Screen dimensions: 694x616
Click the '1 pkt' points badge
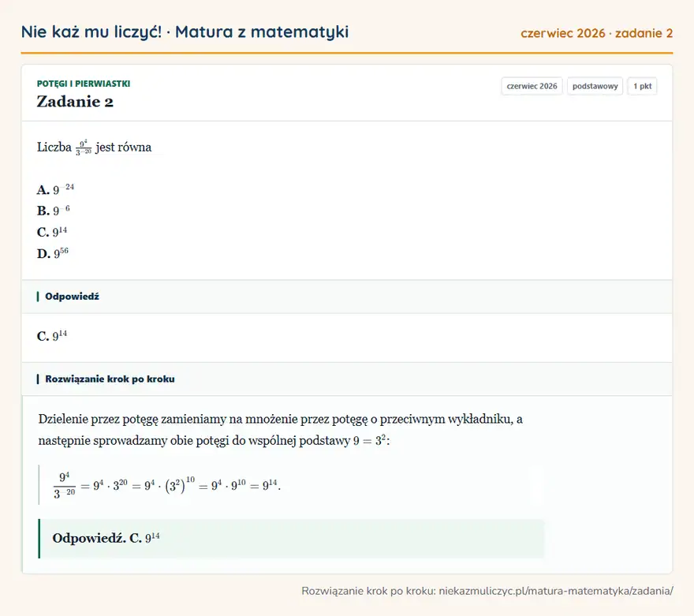[642, 86]
